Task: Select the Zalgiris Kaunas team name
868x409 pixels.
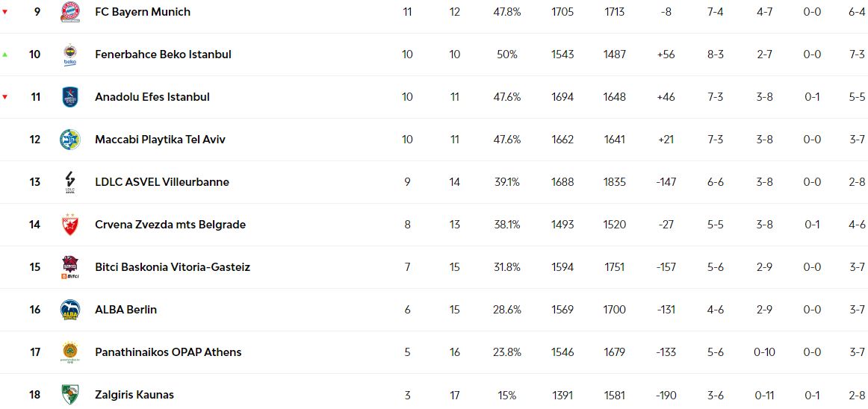Action: [x=134, y=395]
